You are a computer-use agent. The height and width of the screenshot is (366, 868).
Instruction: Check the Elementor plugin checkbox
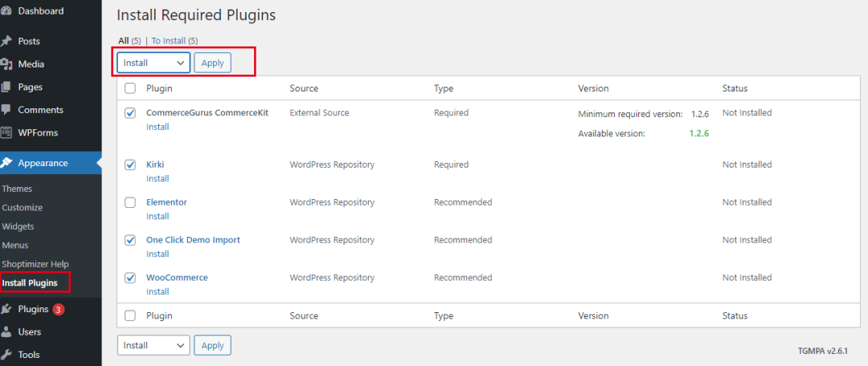tap(130, 202)
